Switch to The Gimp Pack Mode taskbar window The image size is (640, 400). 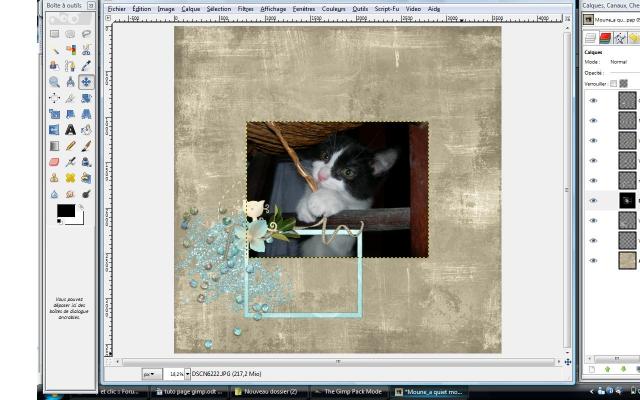pyautogui.click(x=349, y=392)
